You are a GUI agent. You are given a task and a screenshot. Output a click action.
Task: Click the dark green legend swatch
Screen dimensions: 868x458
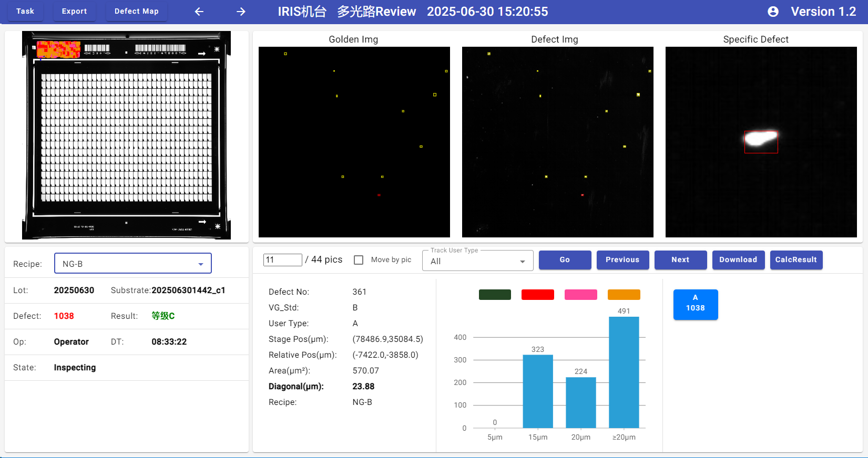(495, 295)
